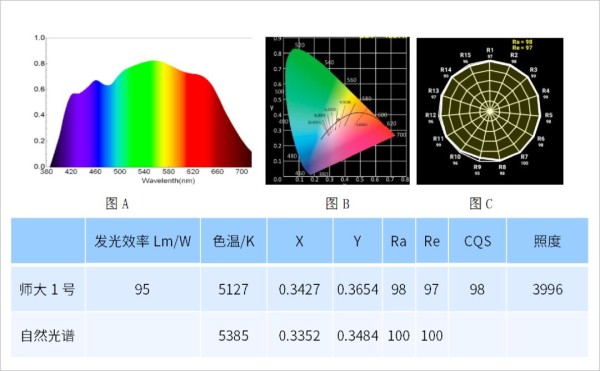This screenshot has width=600, height=371.
Task: Click the Y value 0.3484
Action: (x=357, y=336)
